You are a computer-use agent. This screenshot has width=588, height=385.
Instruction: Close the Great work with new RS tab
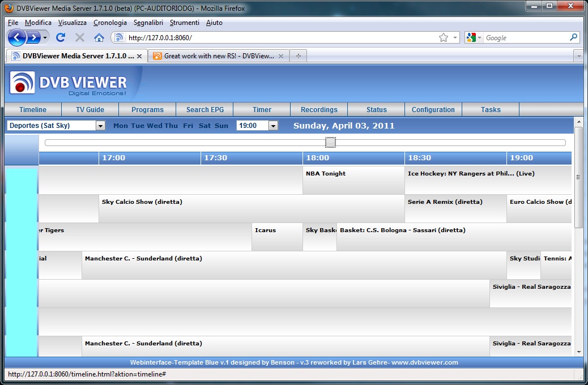tap(280, 56)
